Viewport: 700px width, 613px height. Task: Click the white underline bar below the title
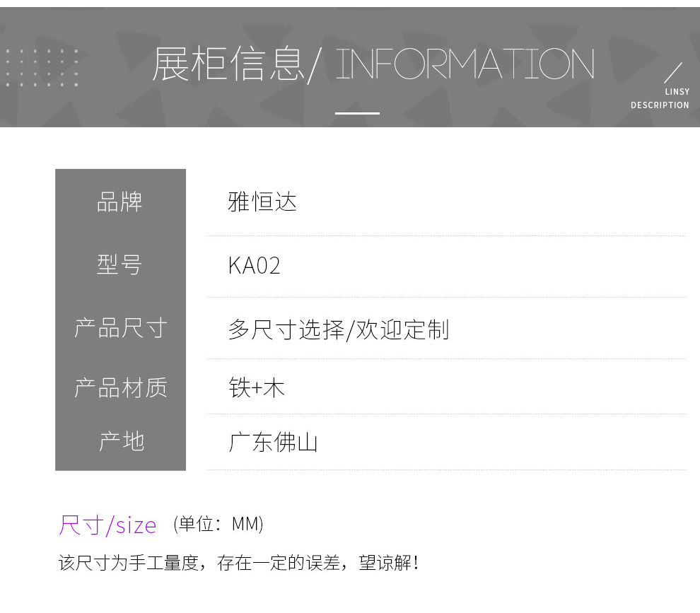pyautogui.click(x=357, y=113)
